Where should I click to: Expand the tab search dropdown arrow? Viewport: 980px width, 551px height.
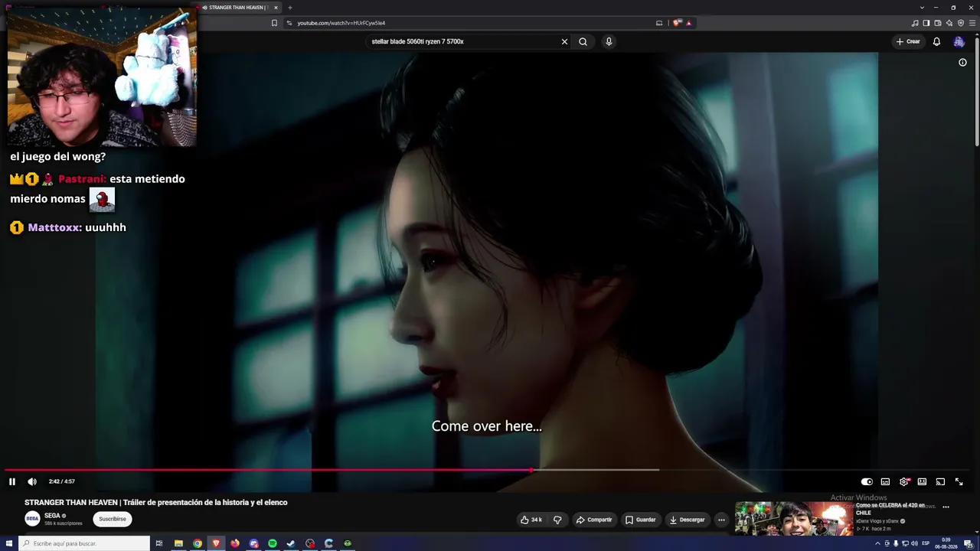click(922, 8)
